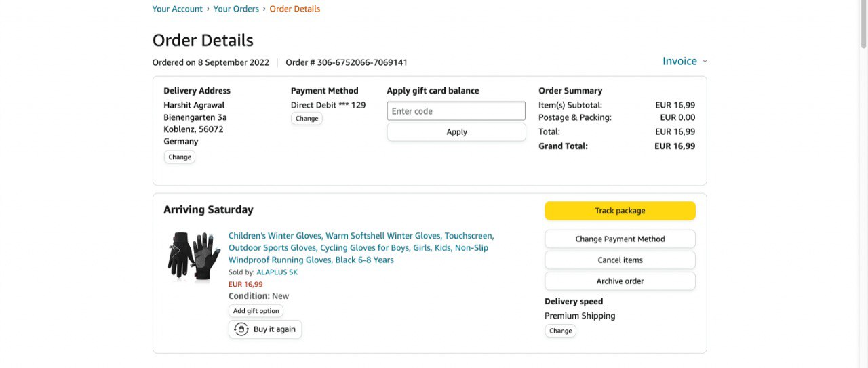This screenshot has width=868, height=368.
Task: Click the Cancel items button
Action: (620, 260)
